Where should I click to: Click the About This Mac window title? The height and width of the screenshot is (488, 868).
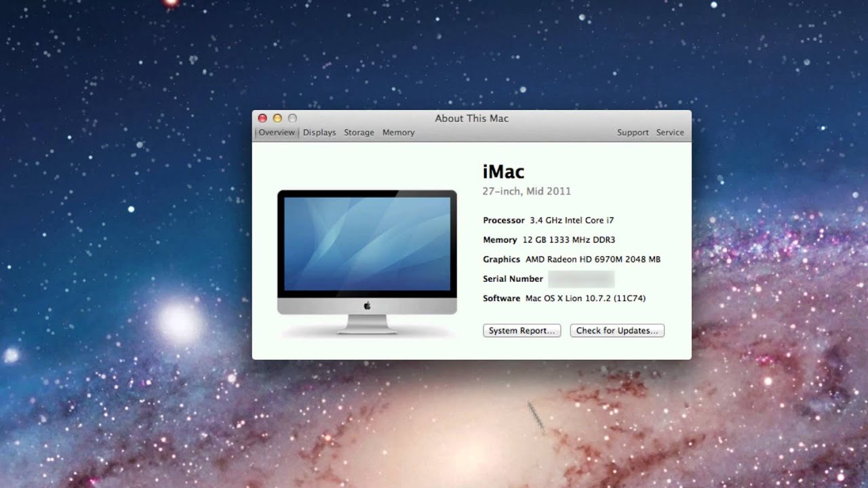[x=471, y=119]
